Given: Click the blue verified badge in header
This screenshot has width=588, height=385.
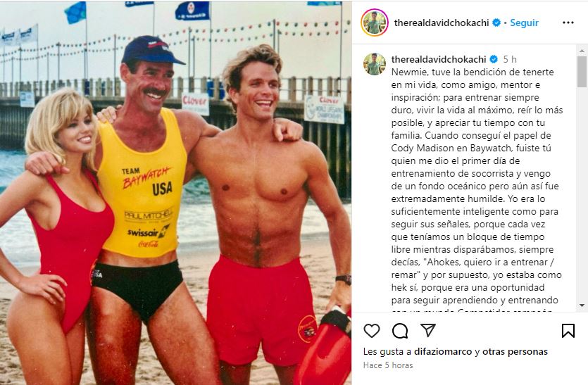Looking at the screenshot, I should coord(496,23).
